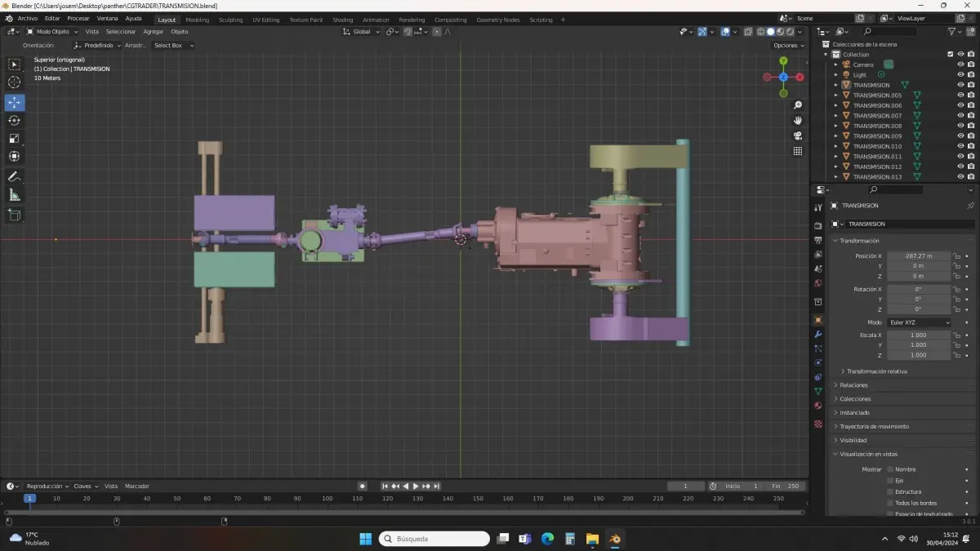Open Blender from the Windows taskbar
Viewport: 980px width, 551px height.
(x=615, y=539)
